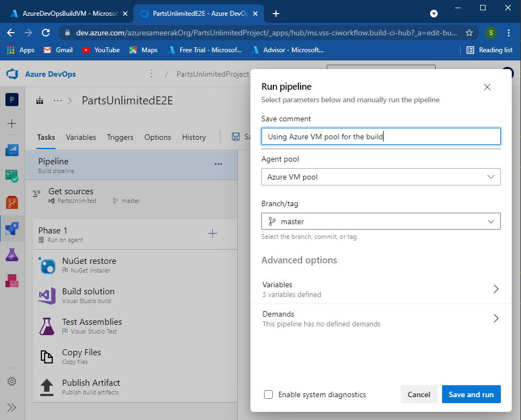The height and width of the screenshot is (420, 521).
Task: Expand the Demands advanced option
Action: (381, 319)
